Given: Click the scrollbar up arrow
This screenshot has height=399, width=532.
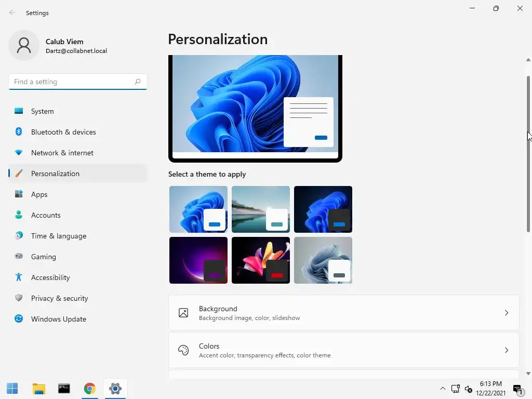Looking at the screenshot, I should tap(528, 60).
